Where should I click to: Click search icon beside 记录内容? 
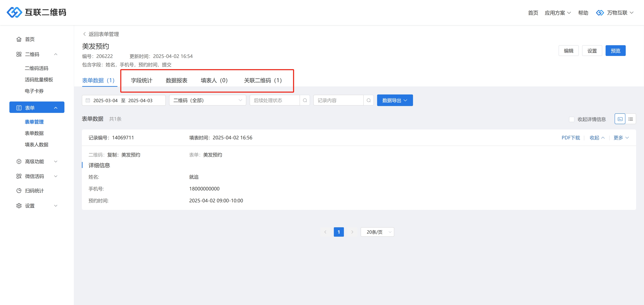369,100
